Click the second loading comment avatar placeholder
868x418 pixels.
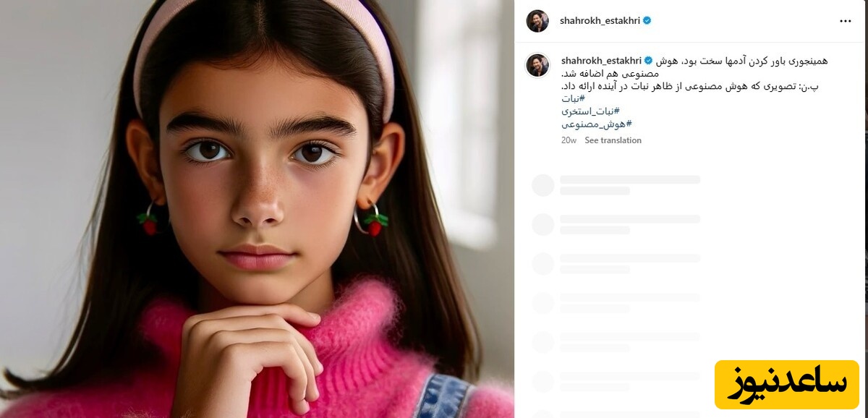pos(542,224)
